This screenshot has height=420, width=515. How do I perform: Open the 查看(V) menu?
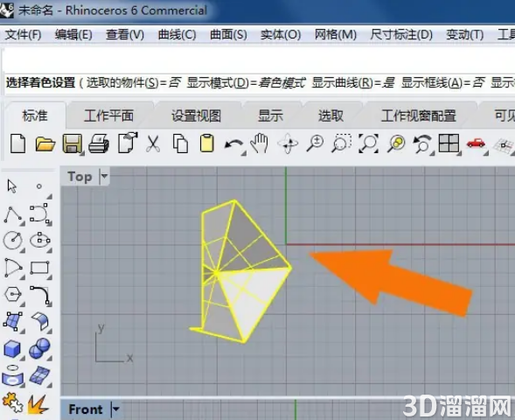click(x=125, y=34)
